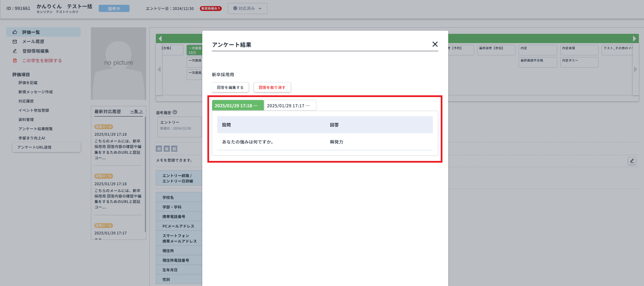This screenshot has width=644, height=286.
Task: Close the アンケート結果 dialog with X
Action: pos(435,44)
